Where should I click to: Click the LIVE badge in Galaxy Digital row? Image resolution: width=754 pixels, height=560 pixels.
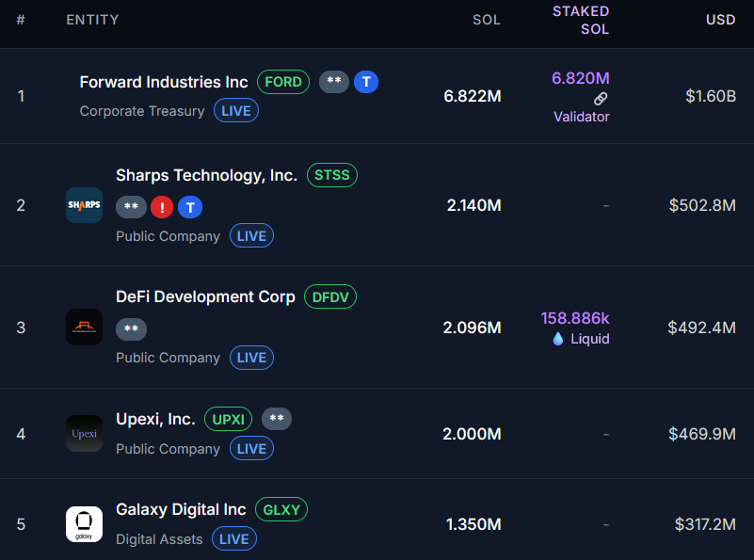click(233, 539)
